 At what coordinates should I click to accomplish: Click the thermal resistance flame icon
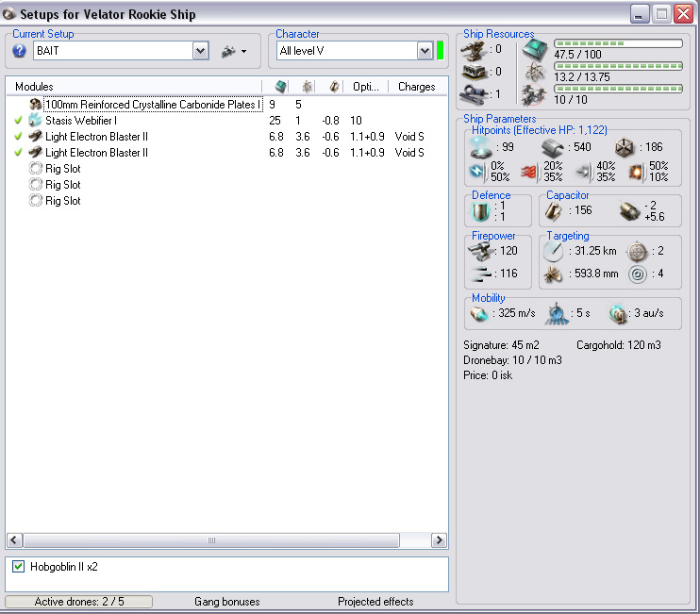[x=530, y=172]
